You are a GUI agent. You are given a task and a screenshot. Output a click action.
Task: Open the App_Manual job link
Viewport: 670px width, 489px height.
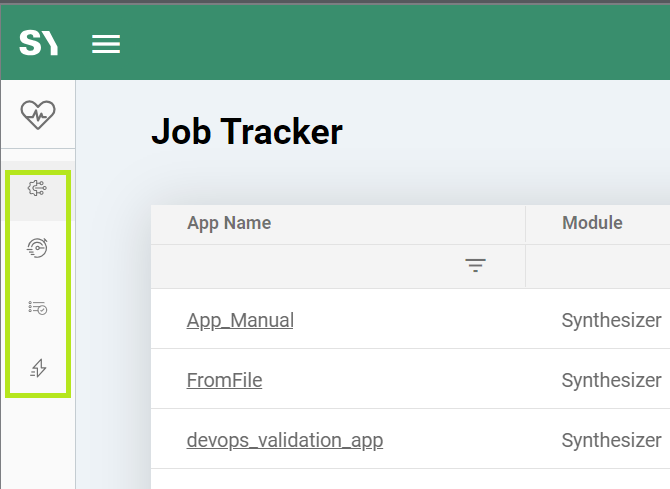click(x=240, y=320)
